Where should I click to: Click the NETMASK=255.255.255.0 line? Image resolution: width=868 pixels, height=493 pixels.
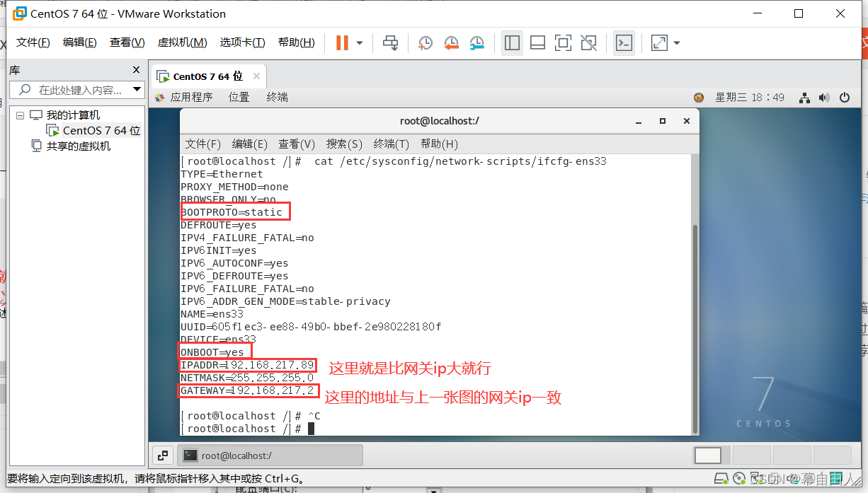247,378
